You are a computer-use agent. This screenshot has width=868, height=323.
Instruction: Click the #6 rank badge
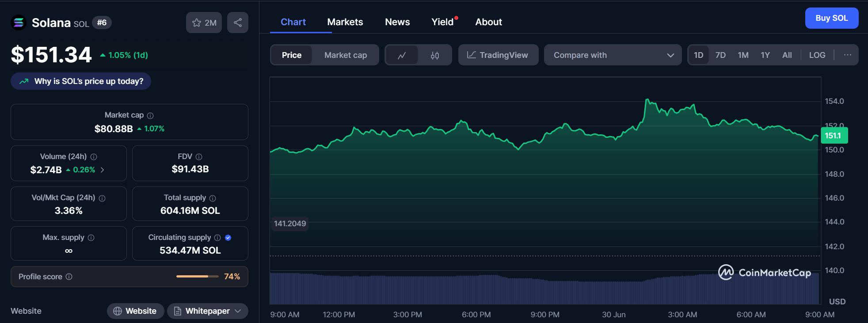coord(102,23)
